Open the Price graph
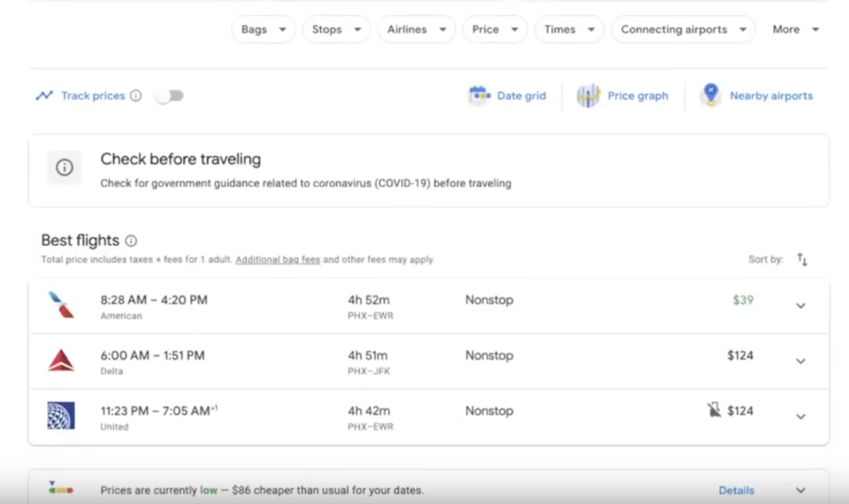The height and width of the screenshot is (504, 849). [623, 95]
